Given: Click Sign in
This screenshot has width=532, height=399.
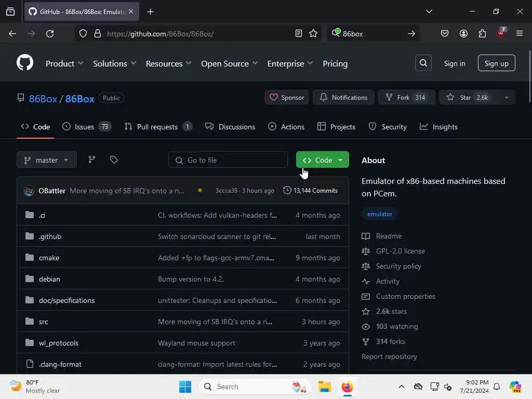Looking at the screenshot, I should tap(455, 63).
